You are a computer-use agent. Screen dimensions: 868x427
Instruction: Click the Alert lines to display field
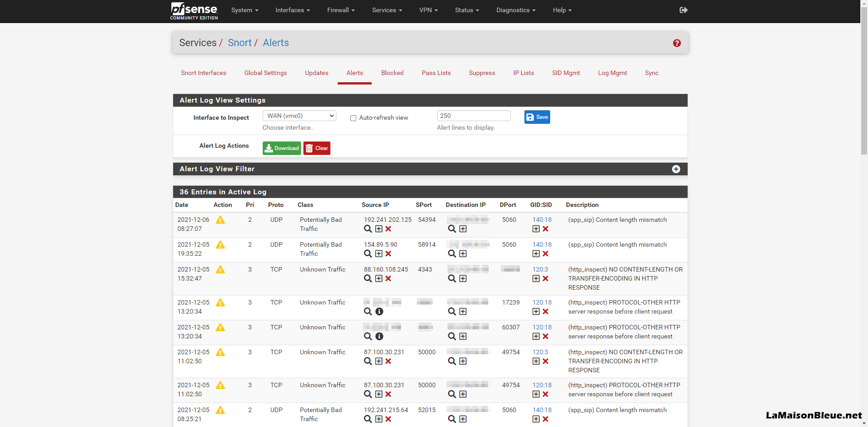[474, 116]
